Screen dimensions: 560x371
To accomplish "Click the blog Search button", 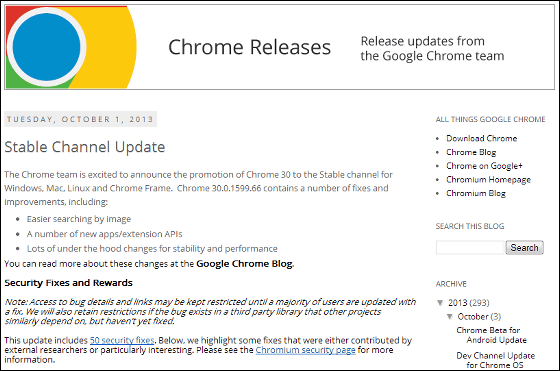I will click(524, 247).
